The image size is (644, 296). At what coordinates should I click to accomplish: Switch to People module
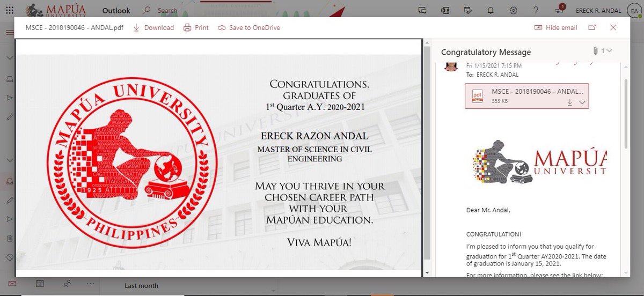point(66,284)
